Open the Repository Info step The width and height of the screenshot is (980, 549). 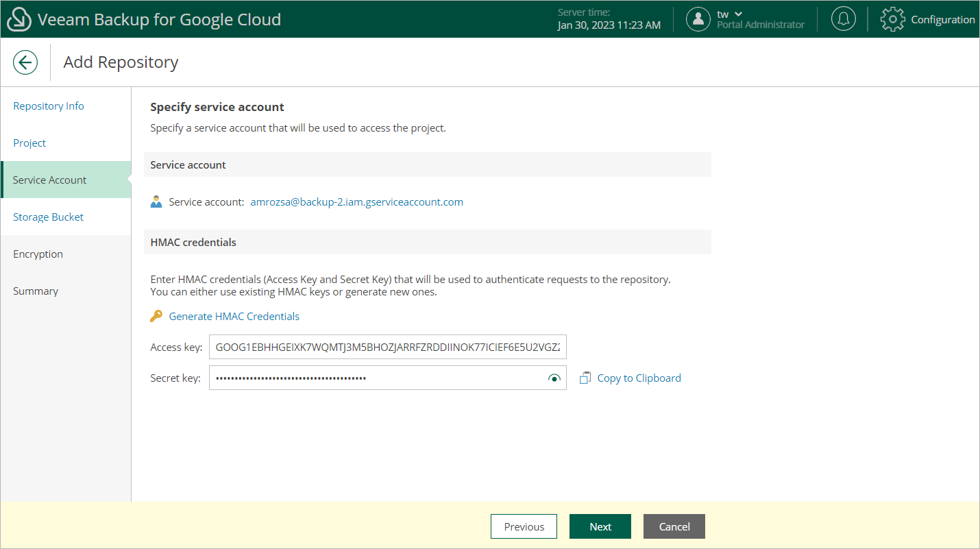49,106
